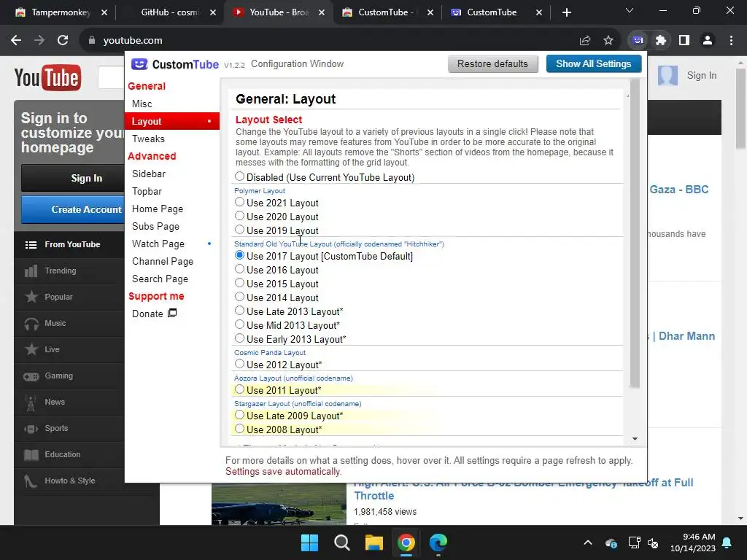This screenshot has width=747, height=560.
Task: Select Use 2012 Layout option
Action: 239,364
